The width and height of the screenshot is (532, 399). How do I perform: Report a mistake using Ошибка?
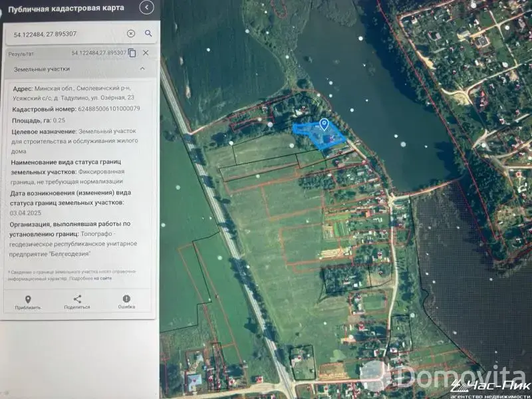(x=126, y=302)
